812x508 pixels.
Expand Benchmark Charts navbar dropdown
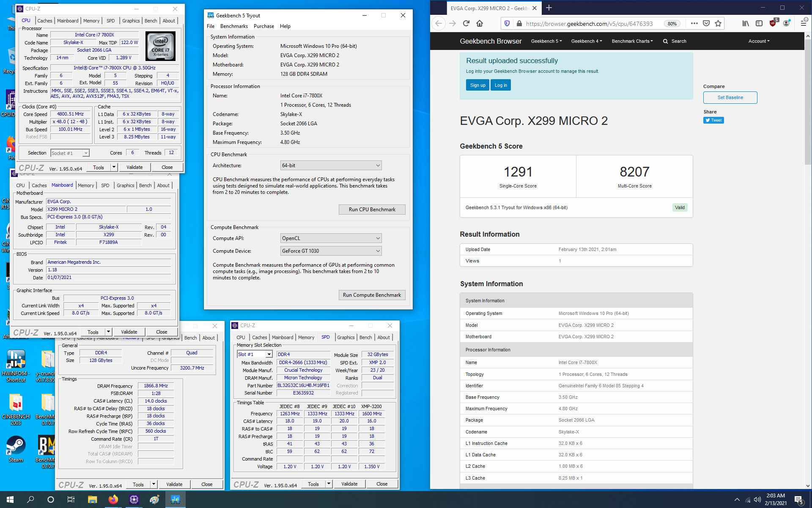(x=632, y=41)
